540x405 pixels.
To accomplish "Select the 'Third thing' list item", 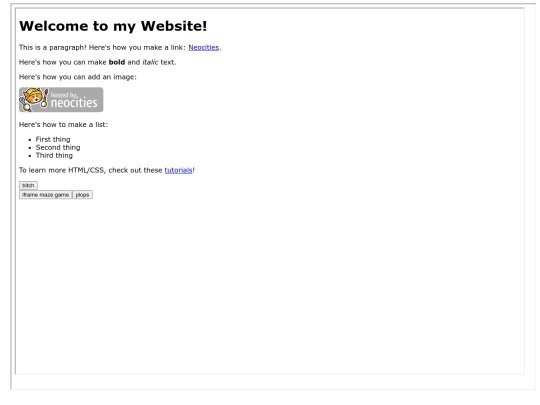I will point(54,156).
